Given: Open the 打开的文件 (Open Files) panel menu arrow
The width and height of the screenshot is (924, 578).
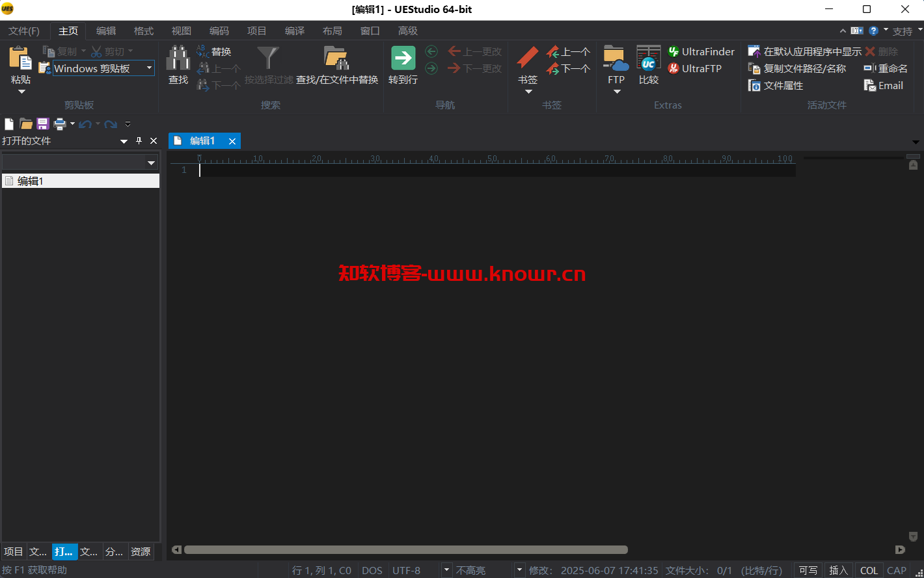Looking at the screenshot, I should (x=124, y=141).
